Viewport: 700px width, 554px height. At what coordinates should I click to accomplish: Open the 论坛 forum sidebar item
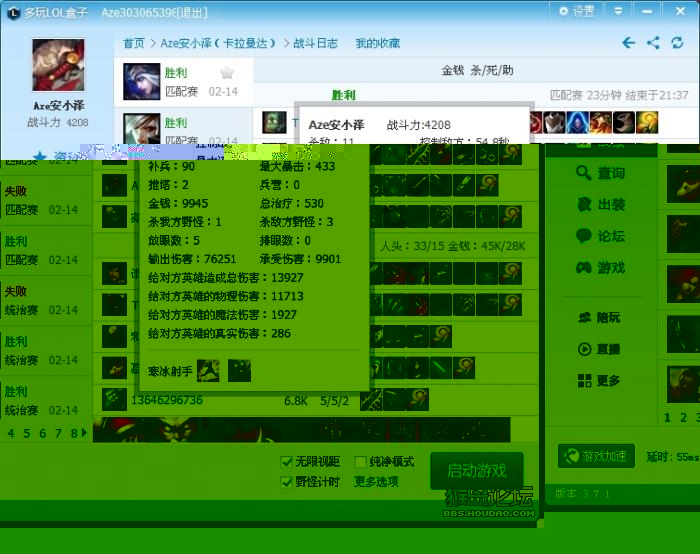click(x=600, y=236)
